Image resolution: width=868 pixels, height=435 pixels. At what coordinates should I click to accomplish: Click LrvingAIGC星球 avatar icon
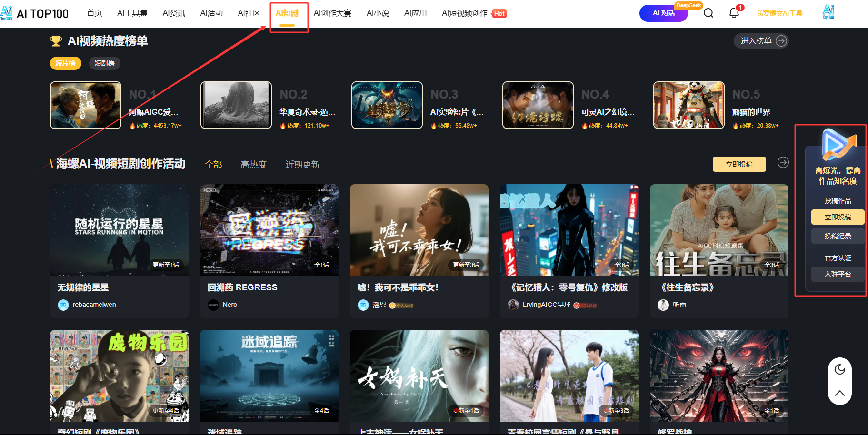click(x=513, y=305)
